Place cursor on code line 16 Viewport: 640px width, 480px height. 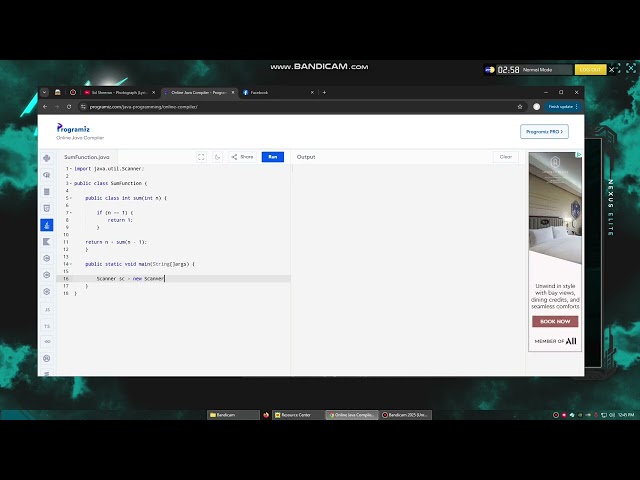(173, 279)
